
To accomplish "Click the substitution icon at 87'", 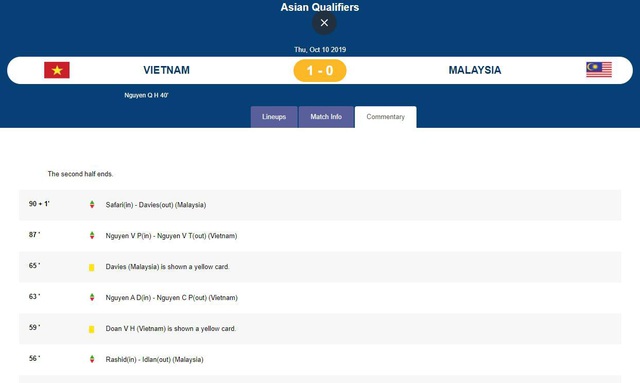I will [x=92, y=236].
